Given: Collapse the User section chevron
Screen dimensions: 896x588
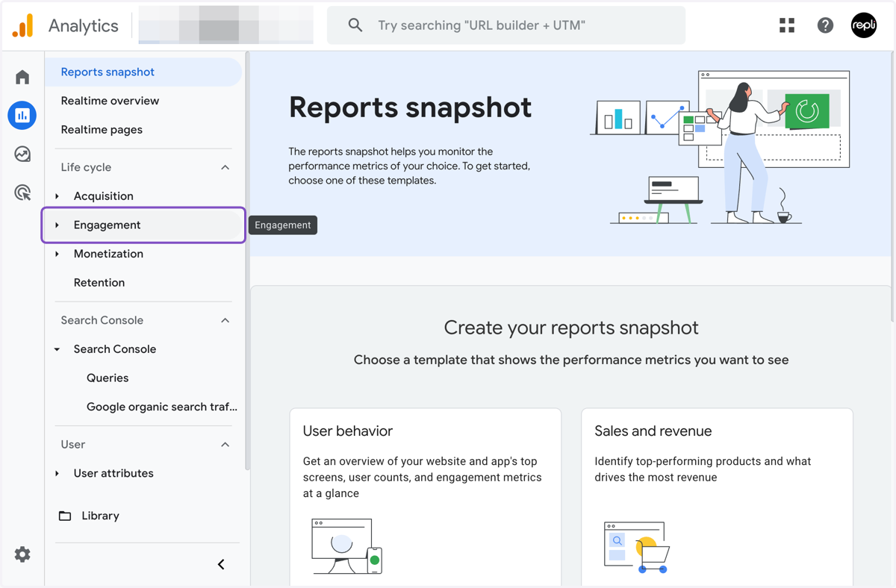Looking at the screenshot, I should point(225,445).
